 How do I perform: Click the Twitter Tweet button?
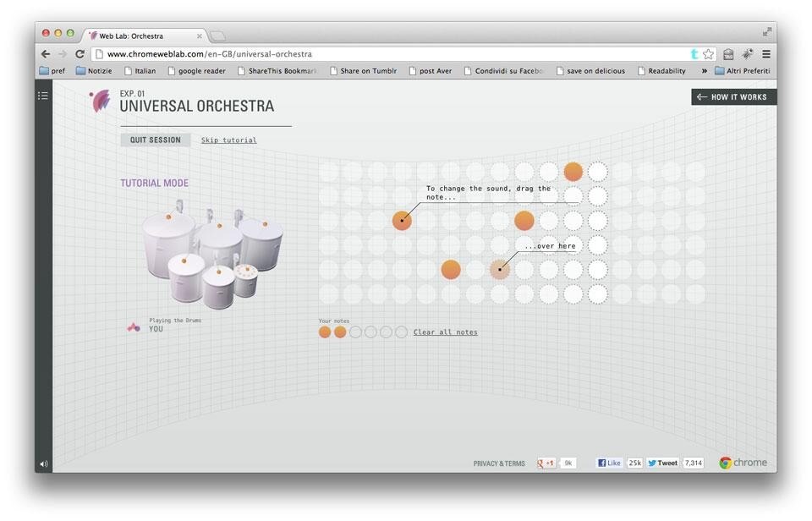point(663,463)
